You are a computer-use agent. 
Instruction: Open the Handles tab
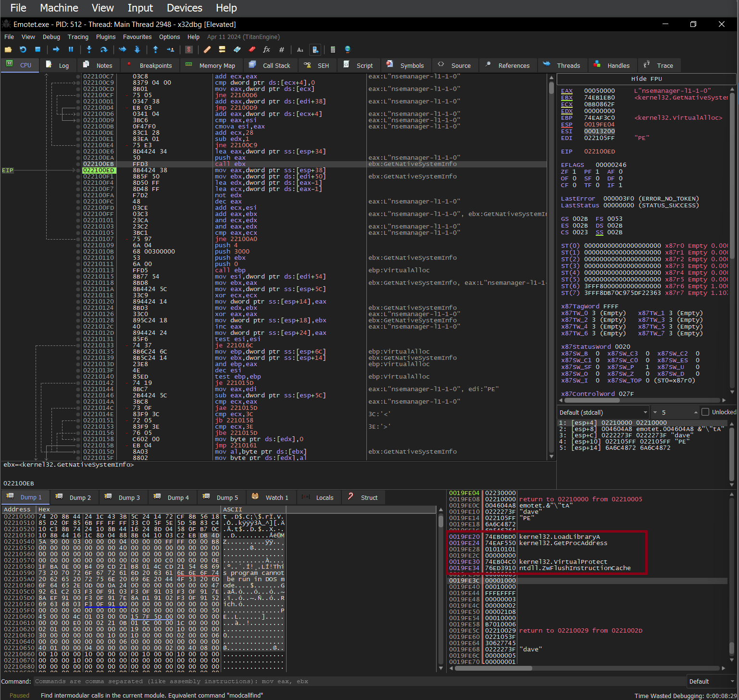tap(612, 65)
